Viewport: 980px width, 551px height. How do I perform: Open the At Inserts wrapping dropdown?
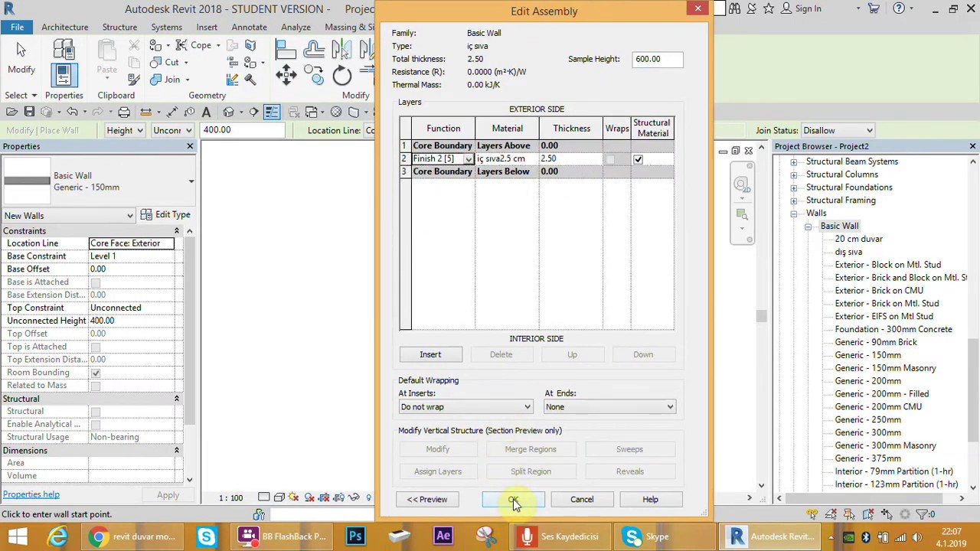(465, 407)
